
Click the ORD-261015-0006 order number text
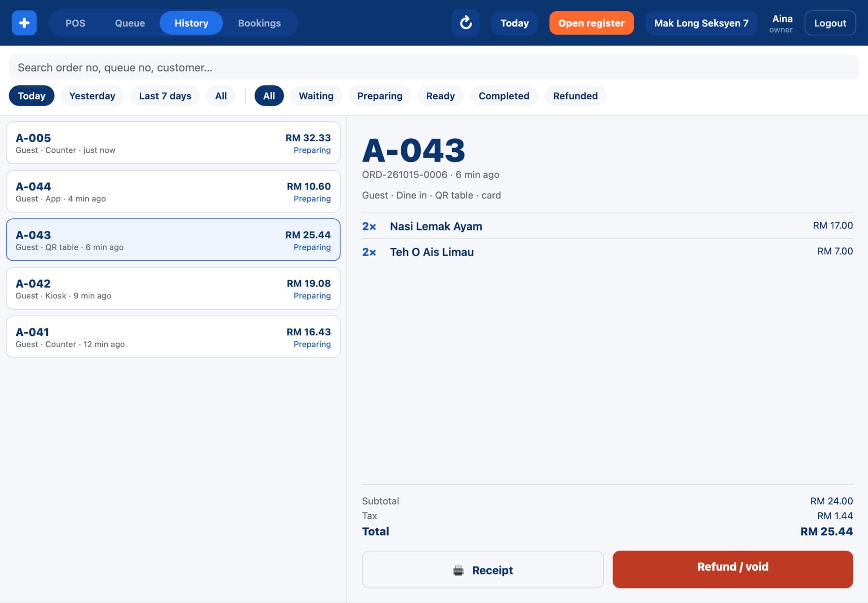pyautogui.click(x=405, y=174)
